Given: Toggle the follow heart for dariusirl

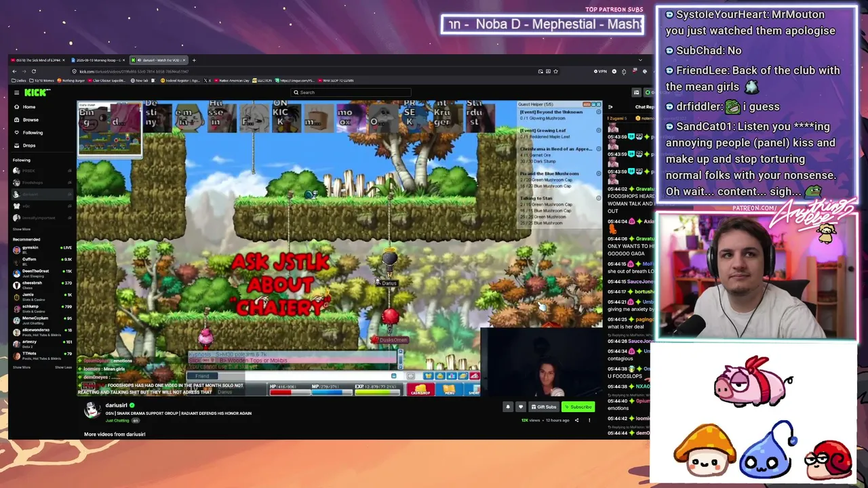Looking at the screenshot, I should (521, 407).
